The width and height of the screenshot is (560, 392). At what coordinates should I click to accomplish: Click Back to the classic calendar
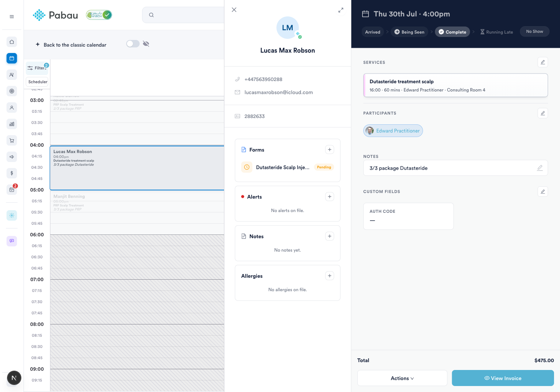[x=75, y=45]
